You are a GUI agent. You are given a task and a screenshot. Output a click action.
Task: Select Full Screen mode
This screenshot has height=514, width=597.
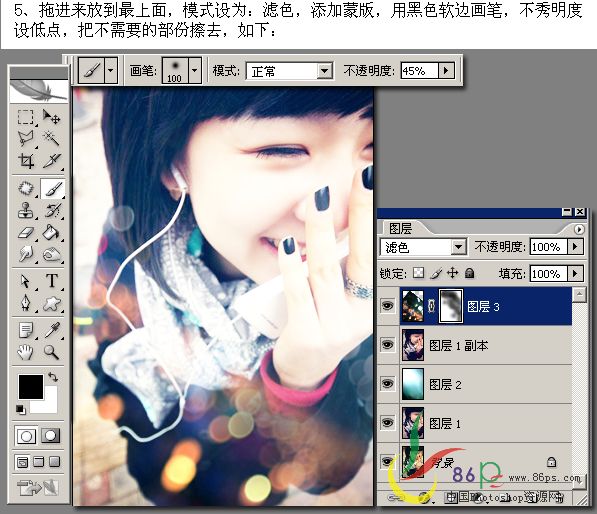point(54,462)
